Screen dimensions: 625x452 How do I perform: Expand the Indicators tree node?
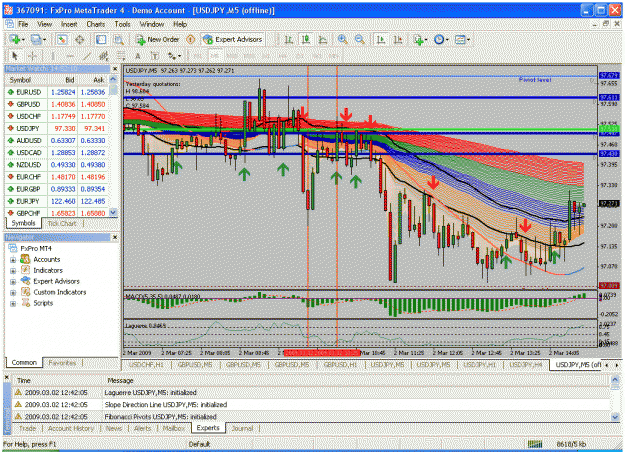(x=13, y=271)
